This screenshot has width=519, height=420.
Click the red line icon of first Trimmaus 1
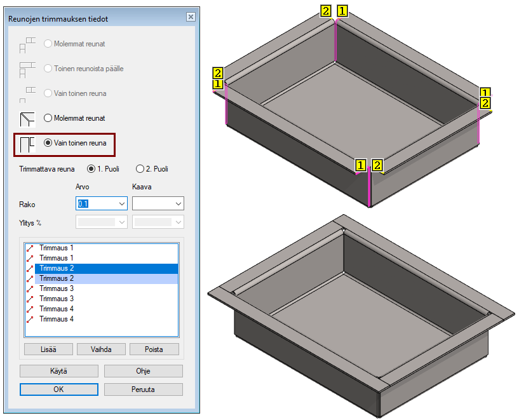pyautogui.click(x=30, y=248)
